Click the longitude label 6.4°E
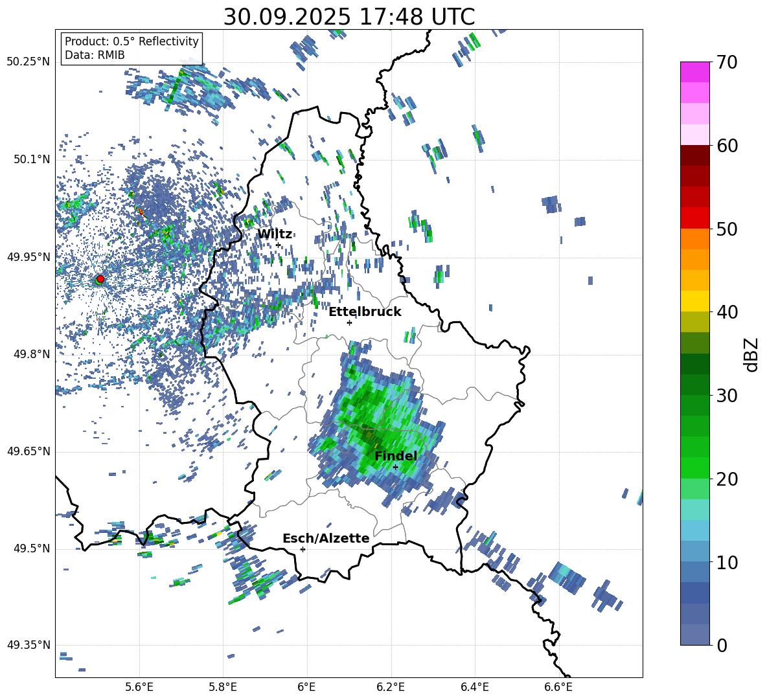The width and height of the screenshot is (767, 700). point(475,687)
